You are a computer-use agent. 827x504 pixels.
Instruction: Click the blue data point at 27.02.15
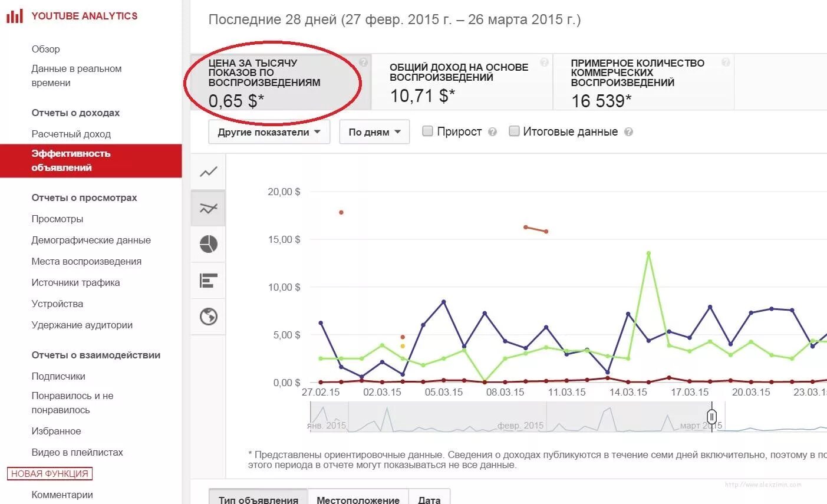click(321, 323)
